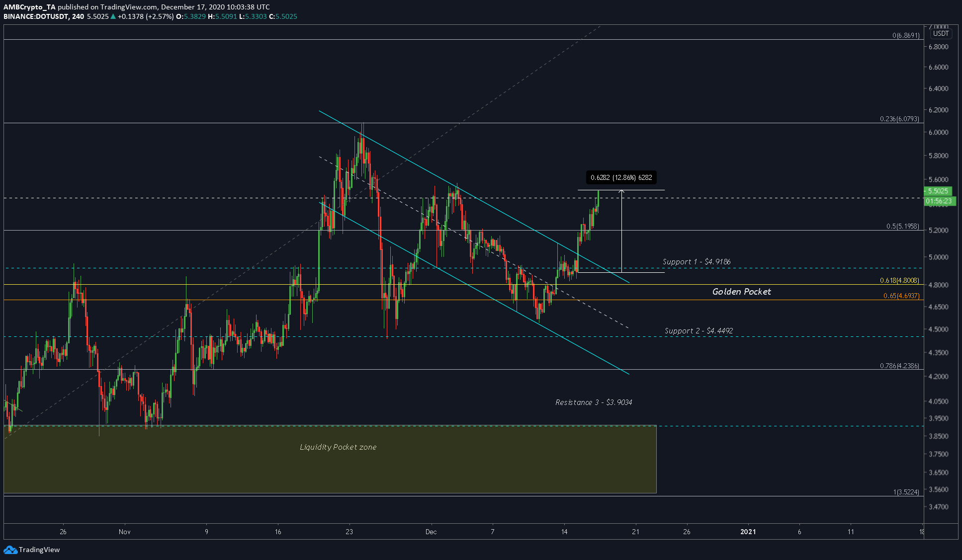Image resolution: width=962 pixels, height=560 pixels.
Task: Select the Fib level label 0.236(6.0793)
Action: point(899,119)
